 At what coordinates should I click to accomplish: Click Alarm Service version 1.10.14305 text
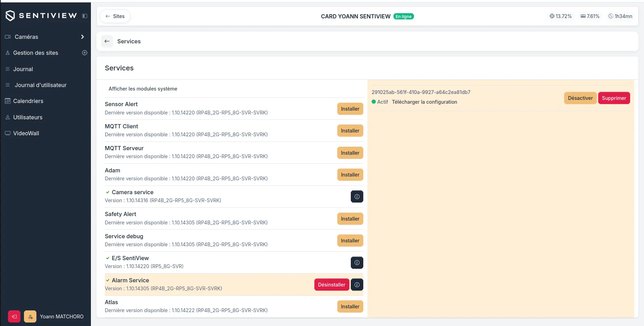coord(163,289)
